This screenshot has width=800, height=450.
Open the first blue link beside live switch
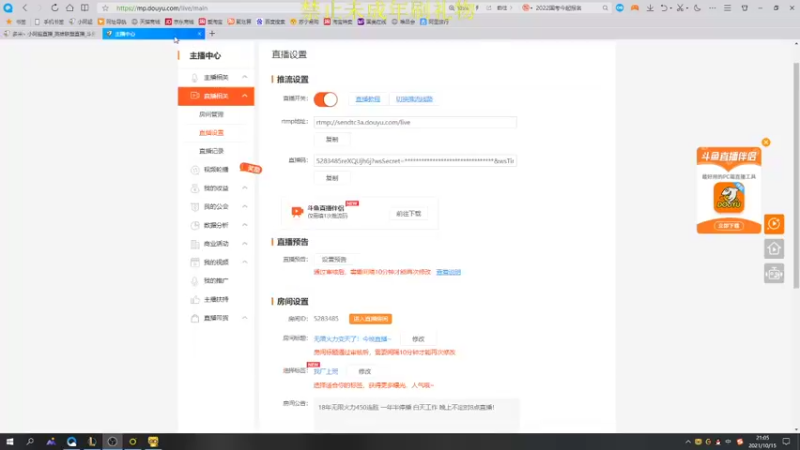(368, 99)
